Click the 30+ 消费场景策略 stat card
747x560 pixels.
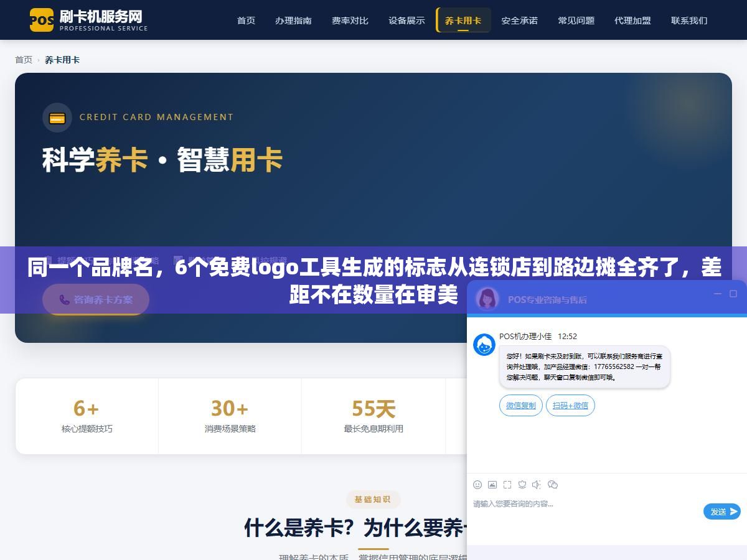pyautogui.click(x=230, y=416)
